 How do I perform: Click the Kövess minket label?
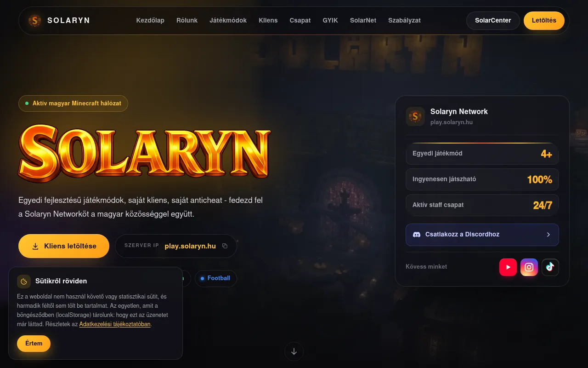426,267
